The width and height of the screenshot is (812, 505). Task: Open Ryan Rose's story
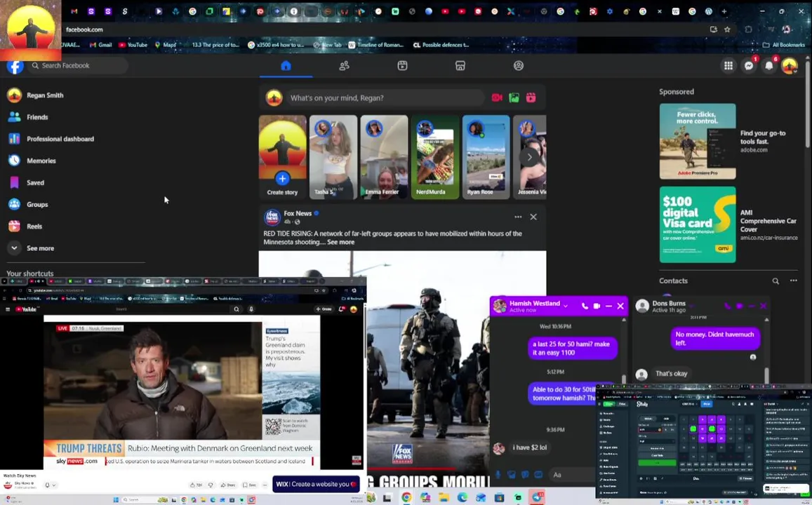tap(485, 157)
